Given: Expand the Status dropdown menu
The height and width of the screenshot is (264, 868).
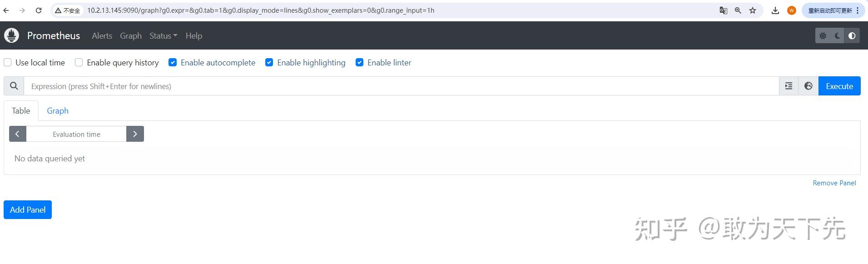Looking at the screenshot, I should point(163,36).
